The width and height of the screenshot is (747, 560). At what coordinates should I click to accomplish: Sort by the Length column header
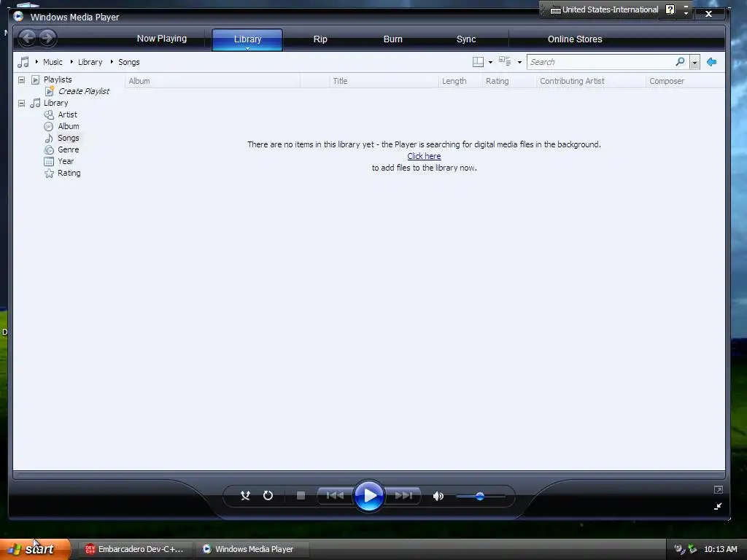pyautogui.click(x=460, y=81)
